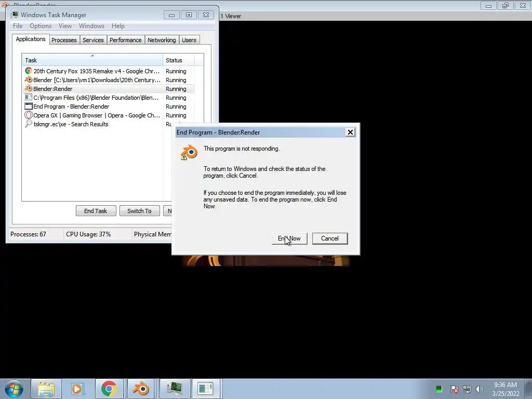Open Windows Explorer from the taskbar
The image size is (532, 399).
click(46, 389)
